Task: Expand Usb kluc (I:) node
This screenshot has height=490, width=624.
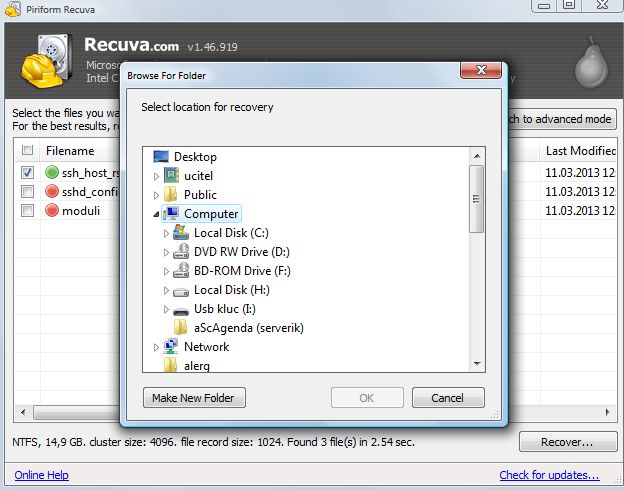Action: coord(166,309)
